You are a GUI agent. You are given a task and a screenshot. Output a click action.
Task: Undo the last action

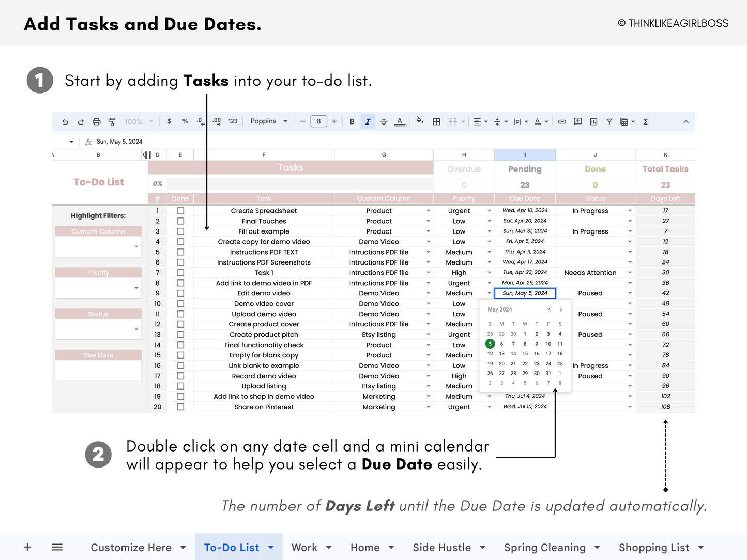coord(65,121)
